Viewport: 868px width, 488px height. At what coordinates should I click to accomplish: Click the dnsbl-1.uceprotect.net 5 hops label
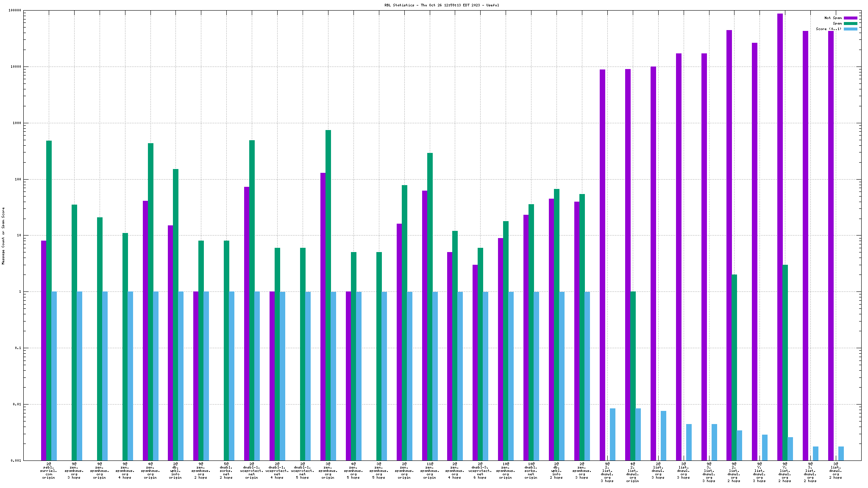[x=303, y=471]
